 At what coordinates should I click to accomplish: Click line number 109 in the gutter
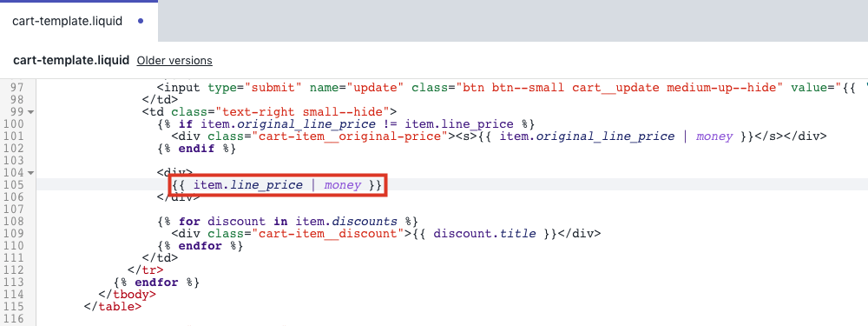14,233
